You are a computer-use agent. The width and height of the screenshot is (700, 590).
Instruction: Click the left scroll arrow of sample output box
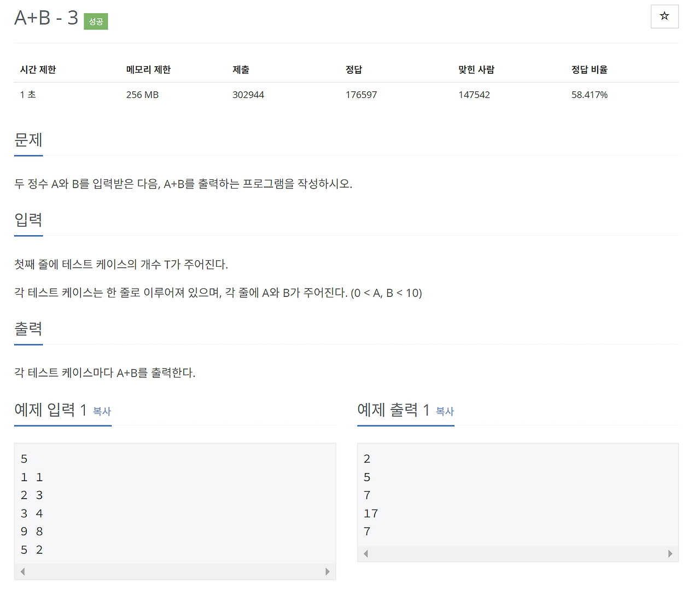[365, 553]
